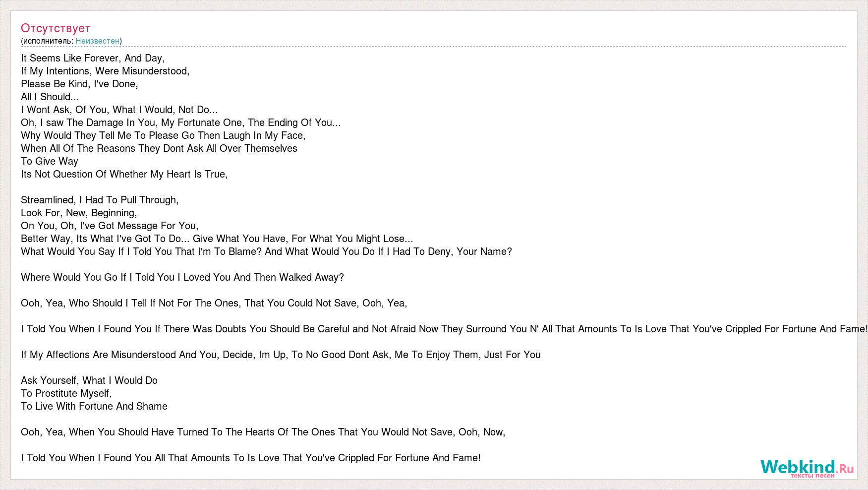Click the line "To Give Way"
The image size is (868, 490).
(x=50, y=161)
